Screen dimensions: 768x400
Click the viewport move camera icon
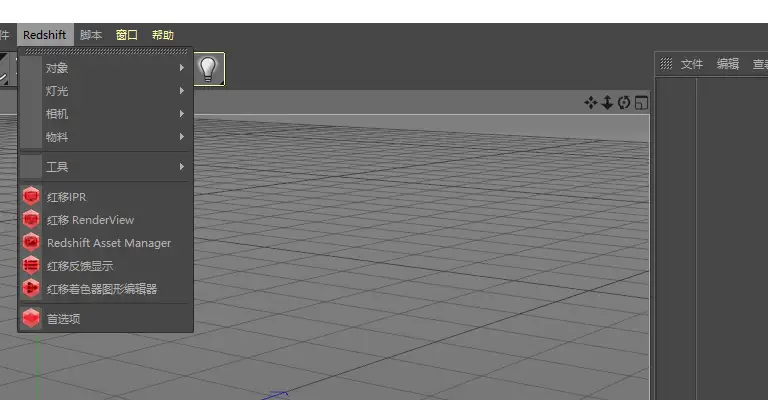tap(591, 103)
